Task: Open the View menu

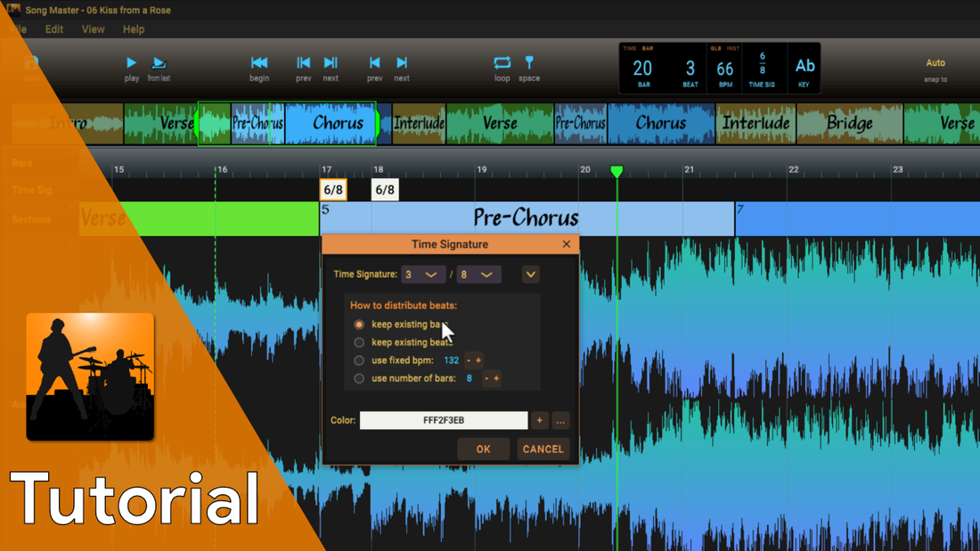Action: pyautogui.click(x=93, y=28)
